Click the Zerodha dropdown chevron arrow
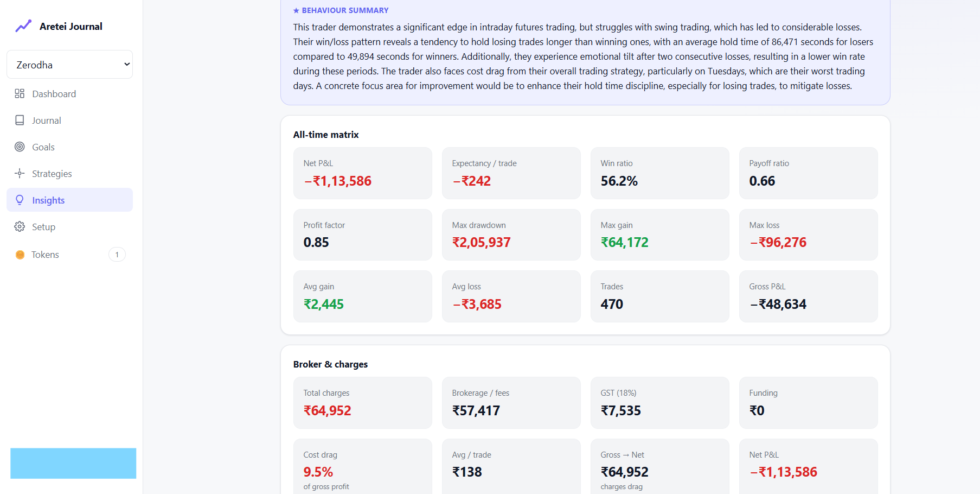This screenshot has height=494, width=980. click(127, 64)
